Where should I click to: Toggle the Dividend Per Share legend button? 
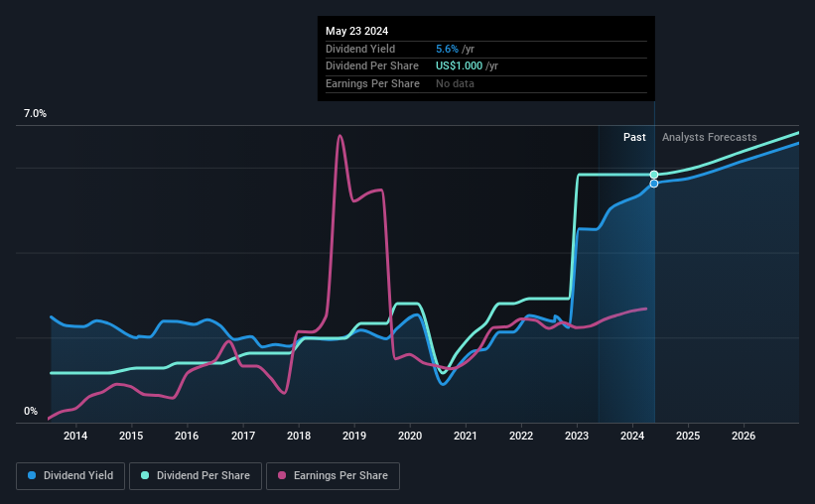[196, 476]
